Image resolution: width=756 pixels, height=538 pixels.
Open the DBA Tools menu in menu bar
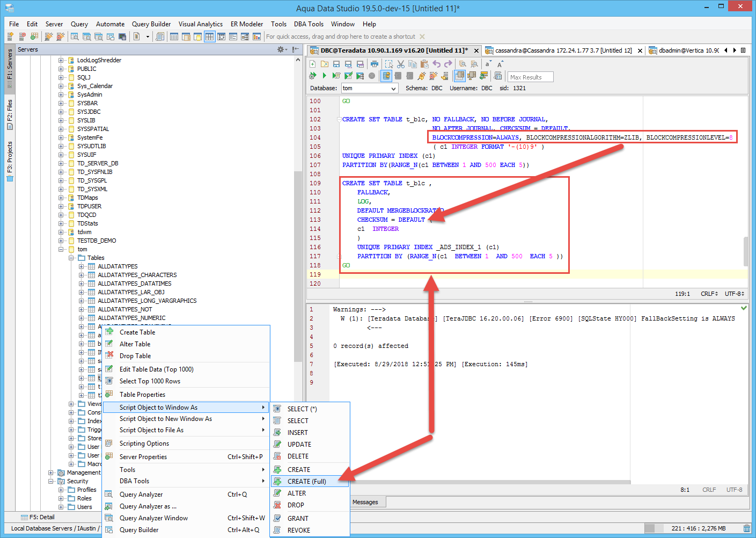pos(309,24)
